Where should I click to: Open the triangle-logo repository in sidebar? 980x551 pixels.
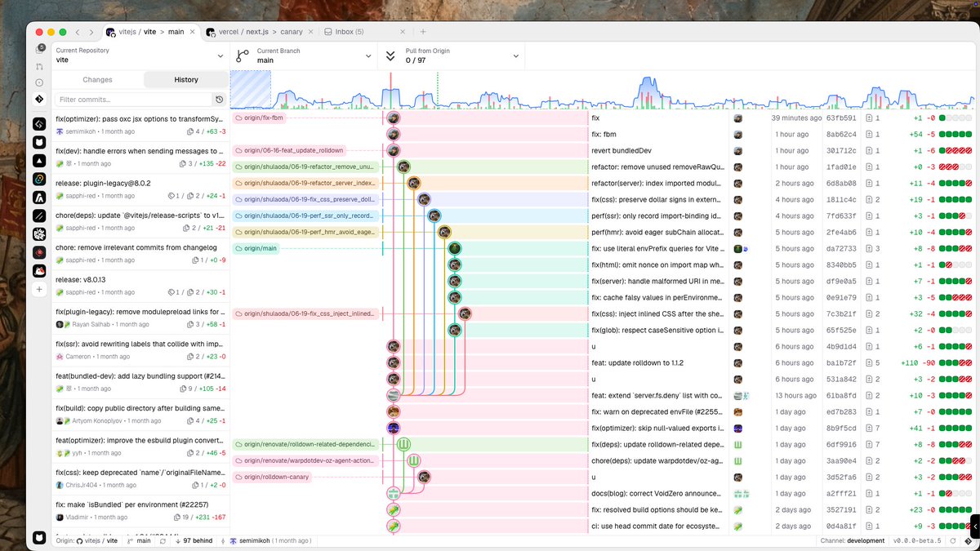tap(39, 160)
